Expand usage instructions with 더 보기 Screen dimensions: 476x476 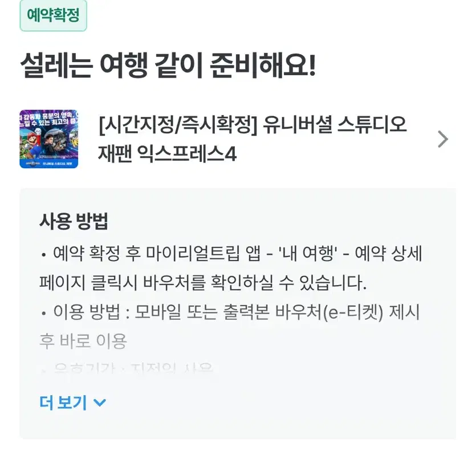coord(73,402)
